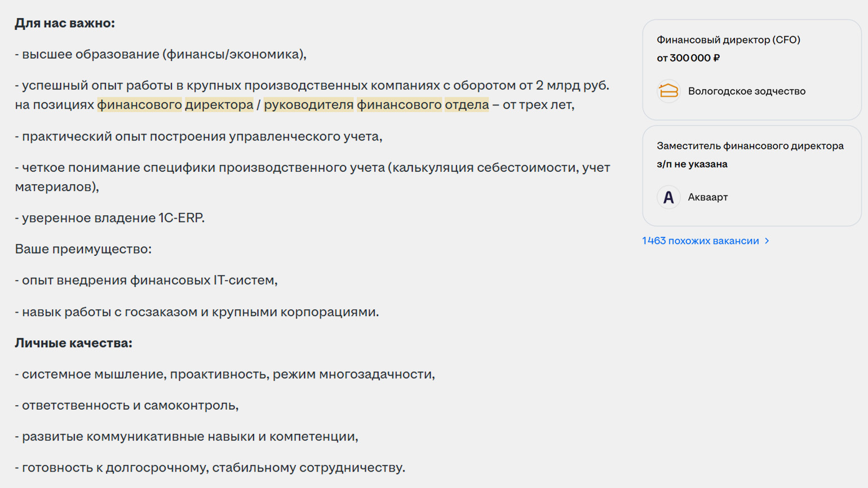868x488 pixels.
Task: Click the line mentioning 1С-ERP
Action: coord(110,218)
